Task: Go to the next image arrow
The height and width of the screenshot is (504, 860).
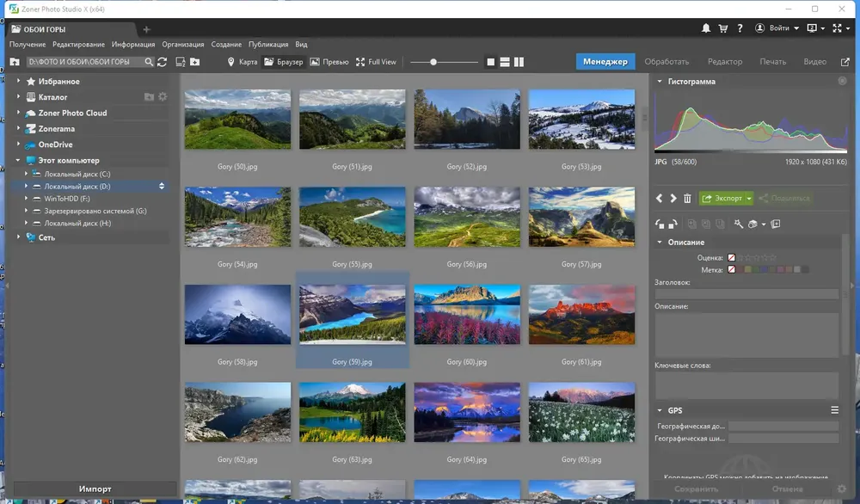Action: tap(673, 198)
